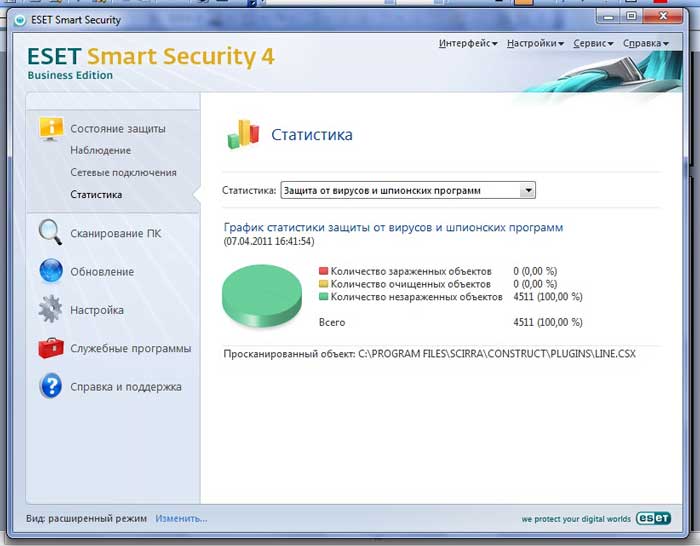Click the ESET app icon in title bar
700x546 pixels.
pyautogui.click(x=20, y=21)
